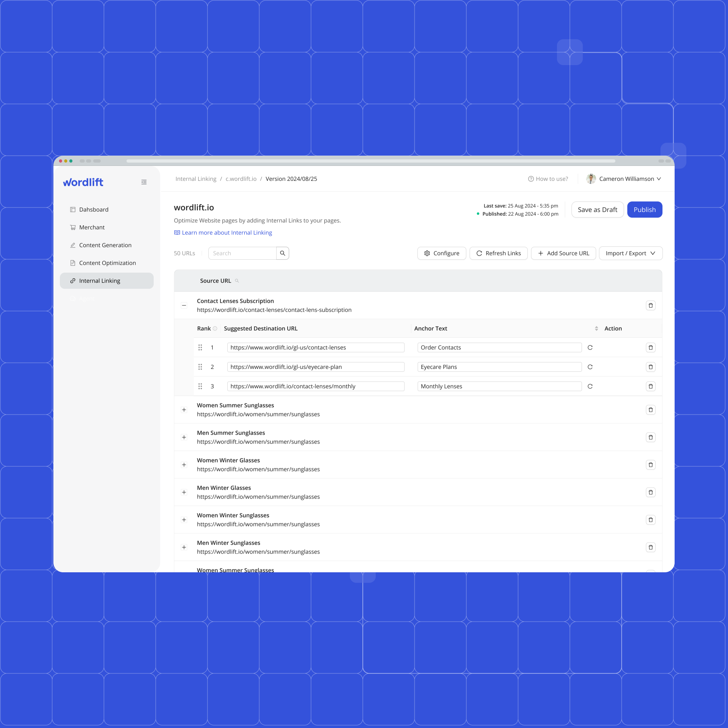Delete the Contact Lenses Subscription source row
The image size is (728, 728).
(x=650, y=305)
